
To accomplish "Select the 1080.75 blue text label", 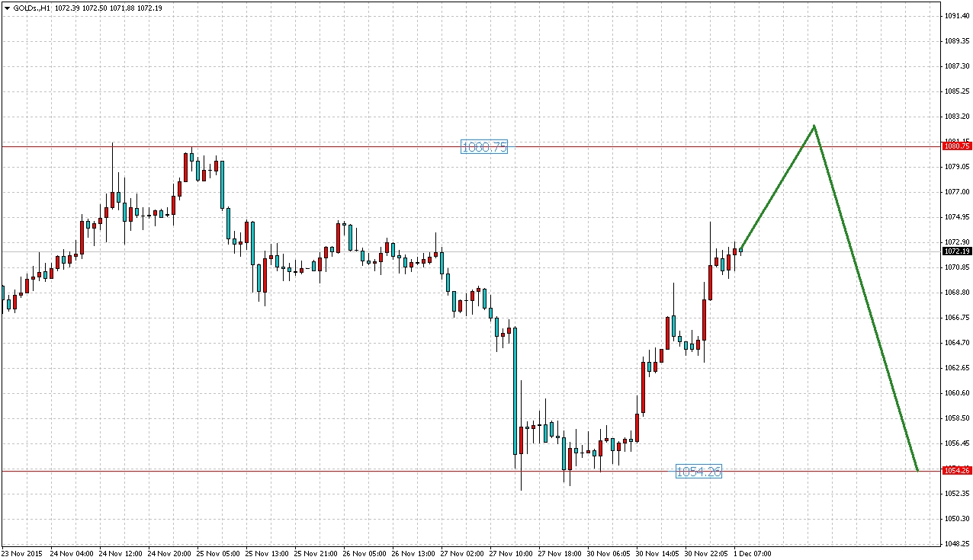I will (483, 147).
